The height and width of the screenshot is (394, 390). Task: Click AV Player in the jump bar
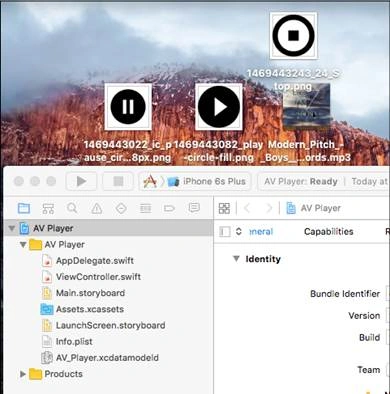[x=314, y=209]
